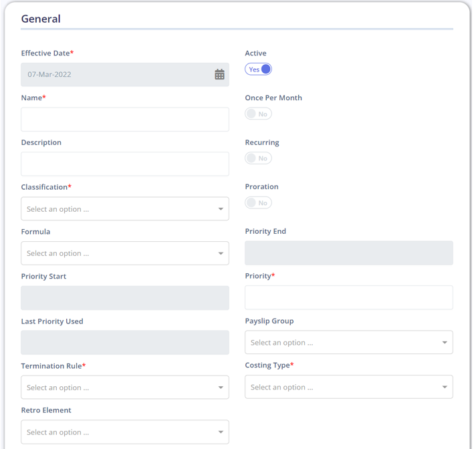
Task: Open the Effective Date calendar picker icon
Action: click(x=219, y=74)
